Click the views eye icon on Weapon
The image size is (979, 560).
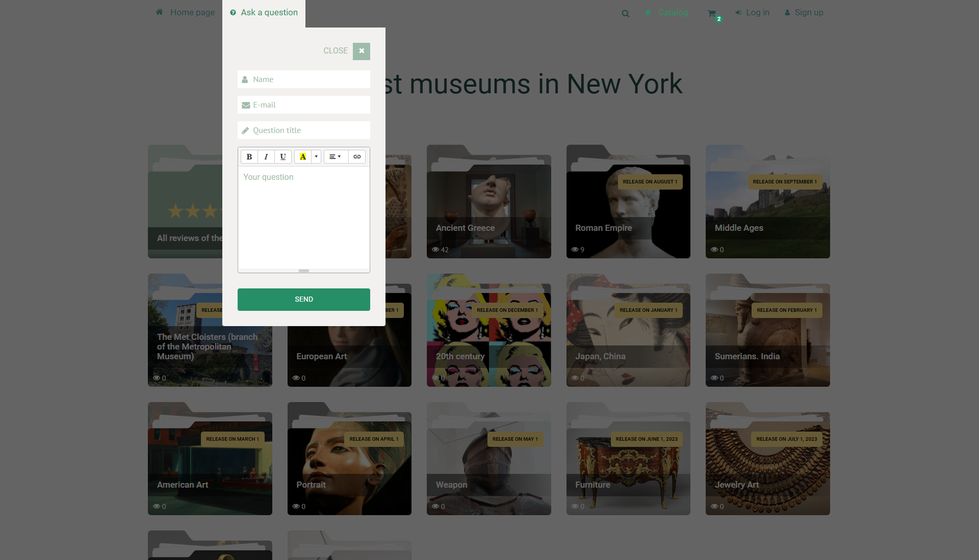pos(435,506)
